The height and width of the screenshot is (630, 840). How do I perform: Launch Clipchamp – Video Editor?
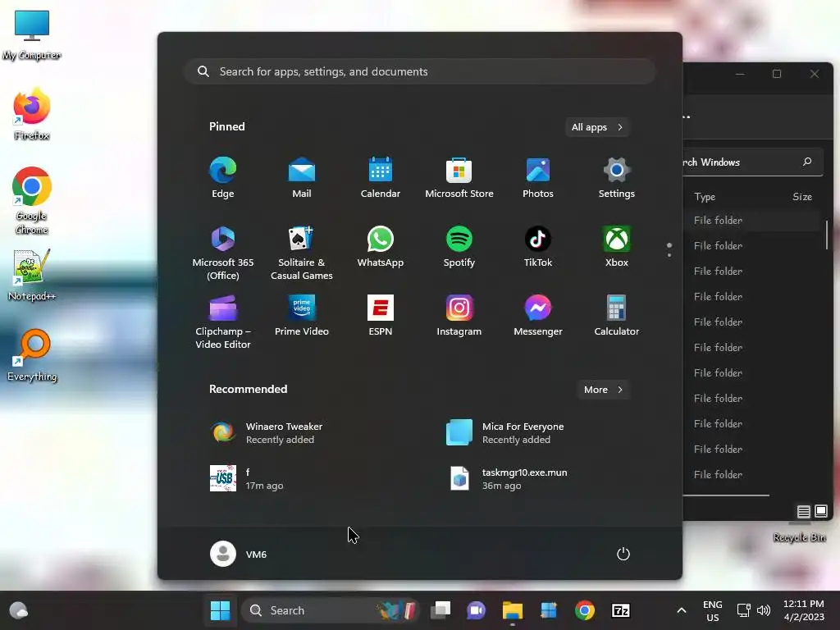[223, 322]
